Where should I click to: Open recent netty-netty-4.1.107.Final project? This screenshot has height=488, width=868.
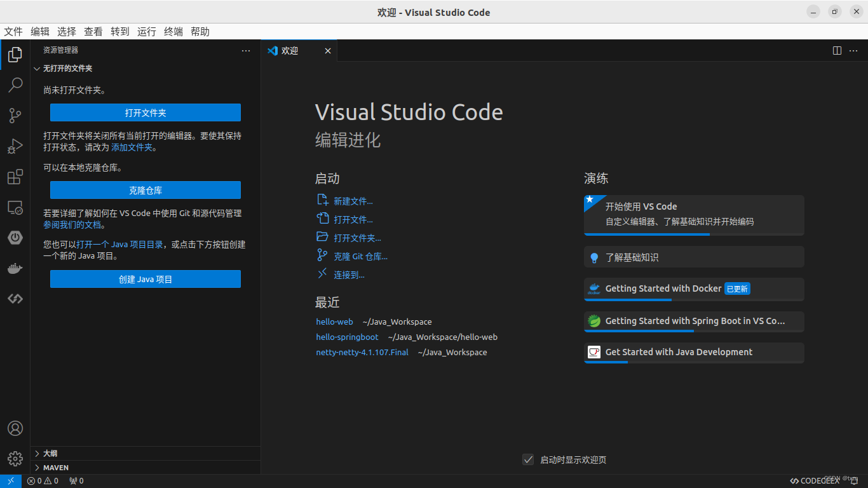[x=362, y=352]
